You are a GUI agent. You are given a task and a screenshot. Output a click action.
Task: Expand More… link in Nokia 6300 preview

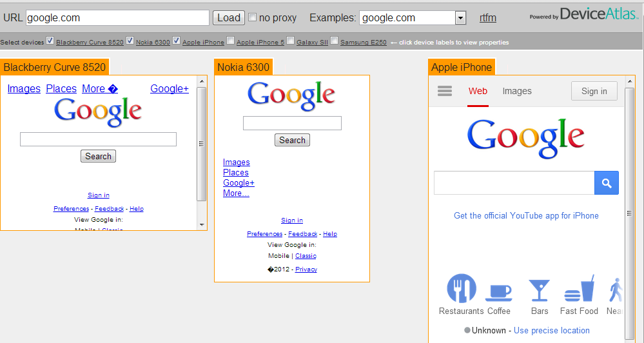pyautogui.click(x=236, y=193)
